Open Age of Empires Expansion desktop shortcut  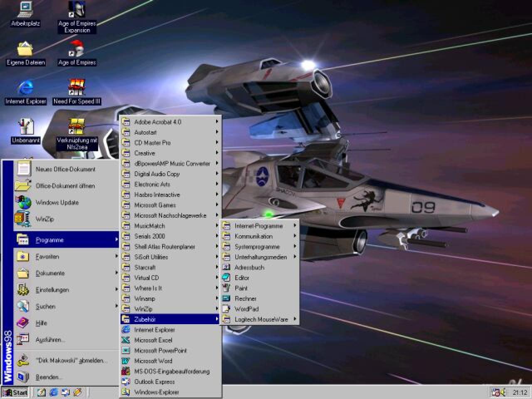77,17
